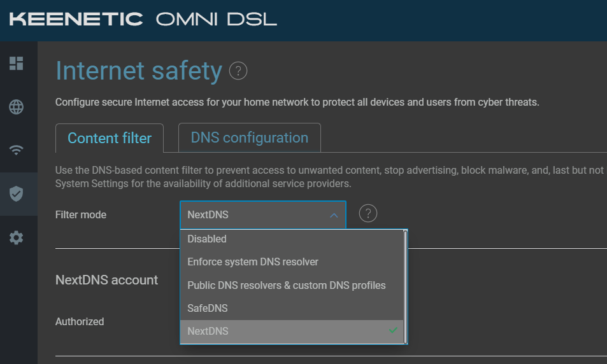
Task: Select the shield Internet safety sidebar icon
Action: tap(17, 194)
